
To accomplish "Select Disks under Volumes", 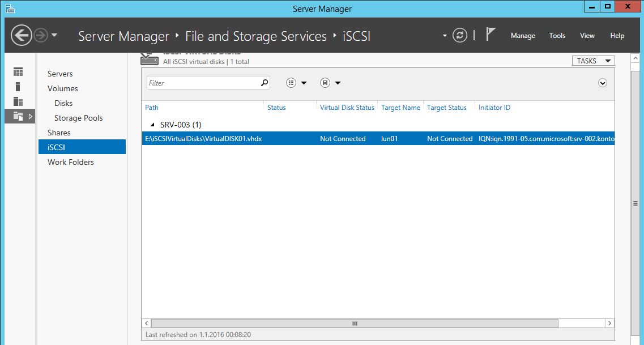I will click(63, 104).
